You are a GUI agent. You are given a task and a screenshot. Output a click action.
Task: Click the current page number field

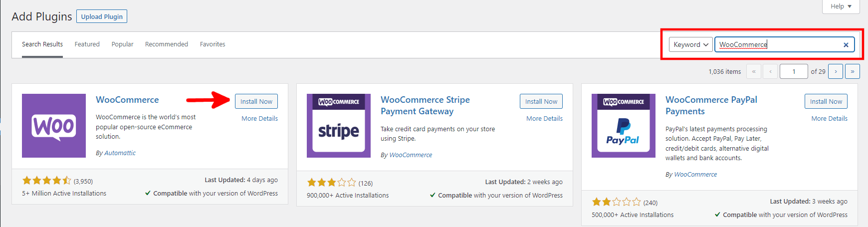(x=794, y=71)
